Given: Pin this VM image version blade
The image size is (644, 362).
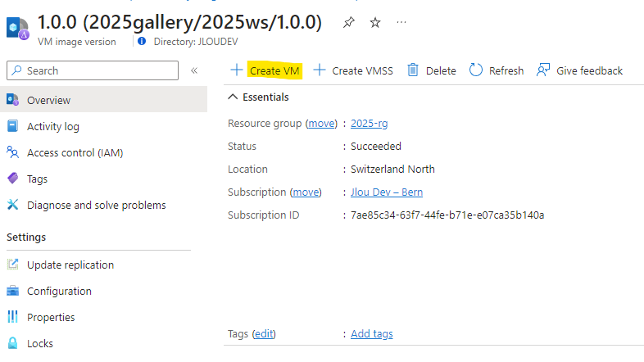Looking at the screenshot, I should 349,22.
